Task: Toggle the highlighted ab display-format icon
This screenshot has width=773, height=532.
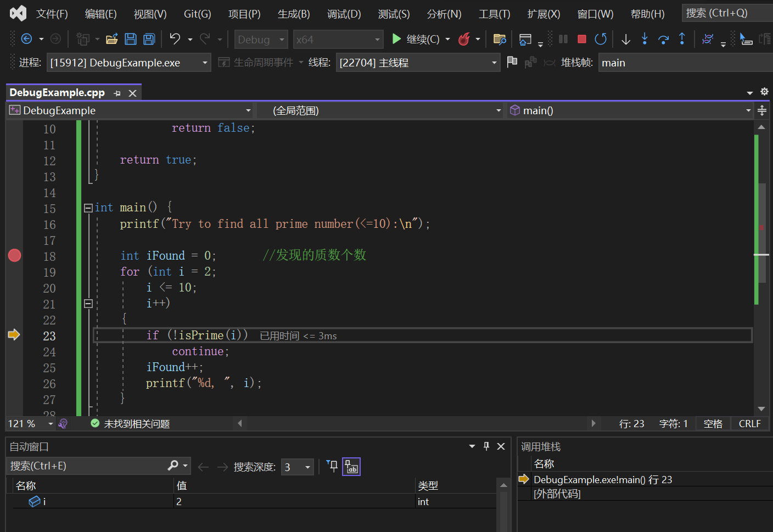Action: coord(351,467)
